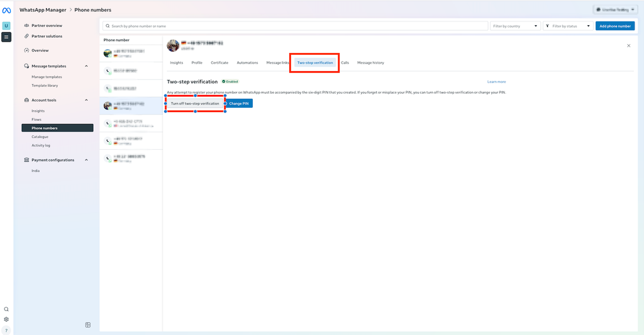Switch to the Message history tab
This screenshot has width=644, height=335.
[370, 63]
